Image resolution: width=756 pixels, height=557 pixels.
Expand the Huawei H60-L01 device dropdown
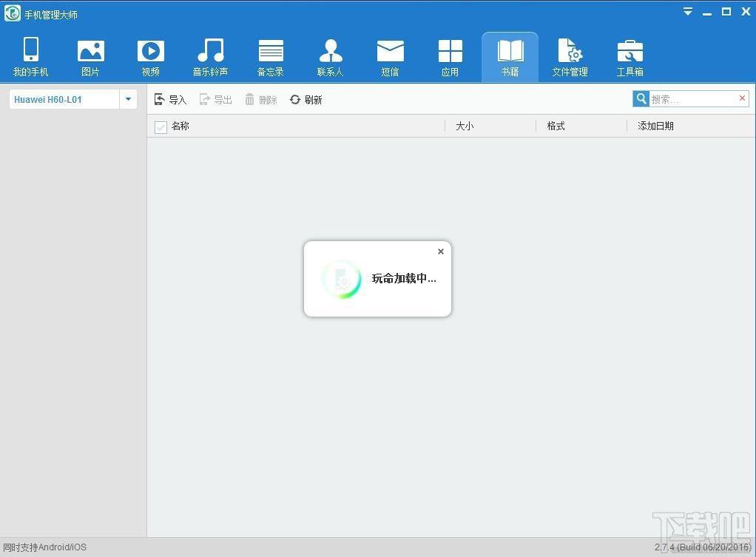pyautogui.click(x=128, y=99)
